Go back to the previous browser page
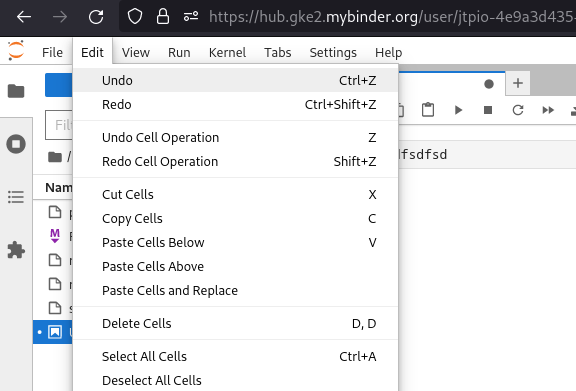The height and width of the screenshot is (391, 576). tap(24, 17)
